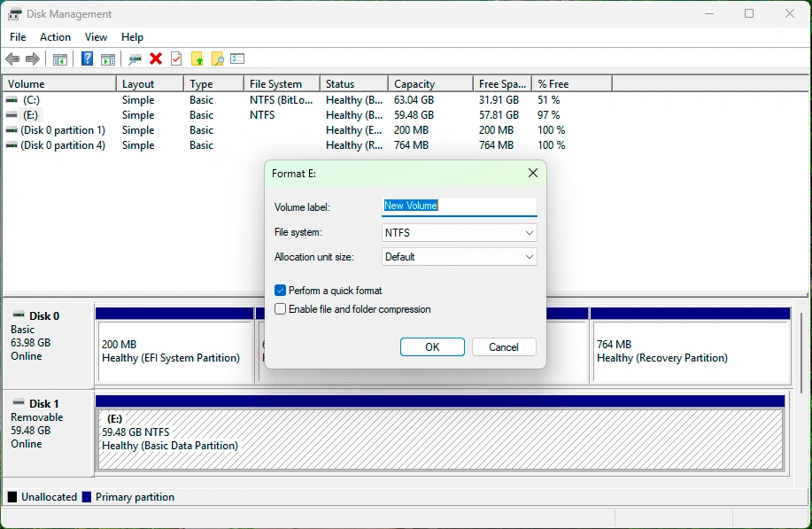Enable file and folder compression checkbox

pyautogui.click(x=281, y=309)
